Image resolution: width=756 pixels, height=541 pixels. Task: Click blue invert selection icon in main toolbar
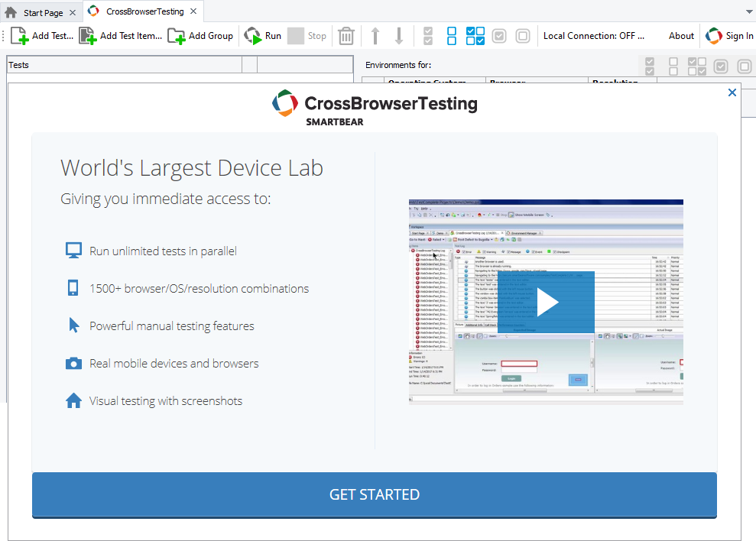475,36
